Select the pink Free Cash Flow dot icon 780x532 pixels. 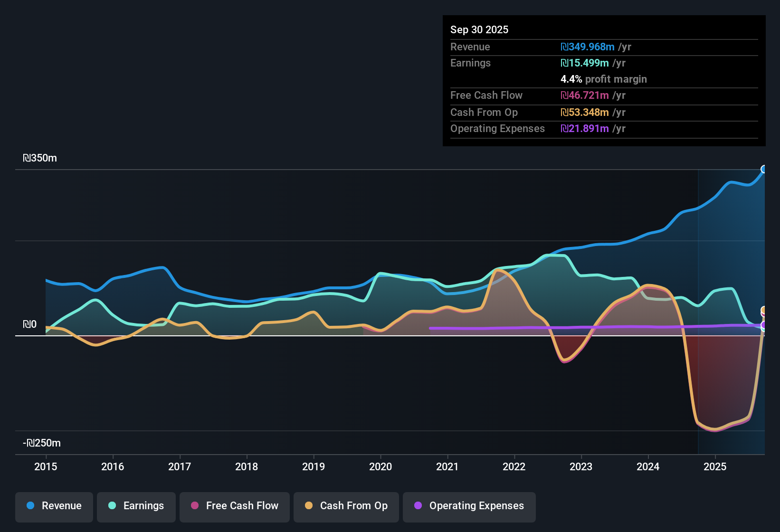coord(194,506)
